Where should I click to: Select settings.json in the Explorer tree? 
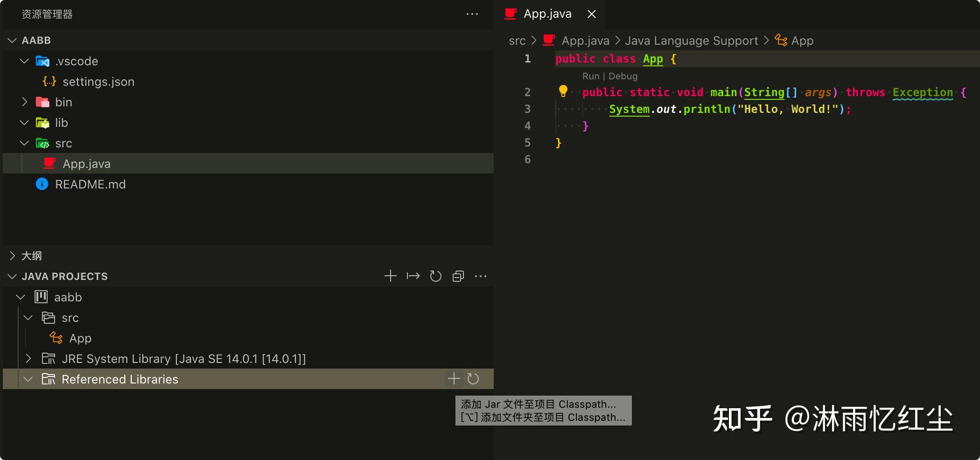pos(98,81)
